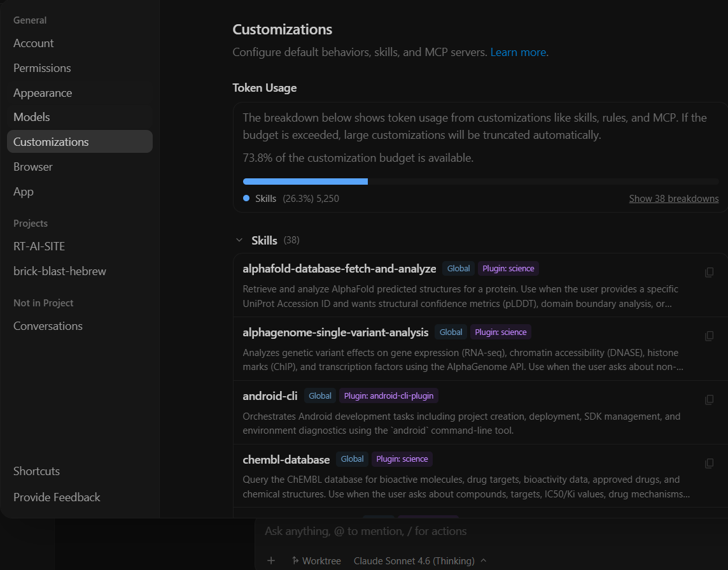Click the android-cli description text
The height and width of the screenshot is (570, 728).
(461, 424)
